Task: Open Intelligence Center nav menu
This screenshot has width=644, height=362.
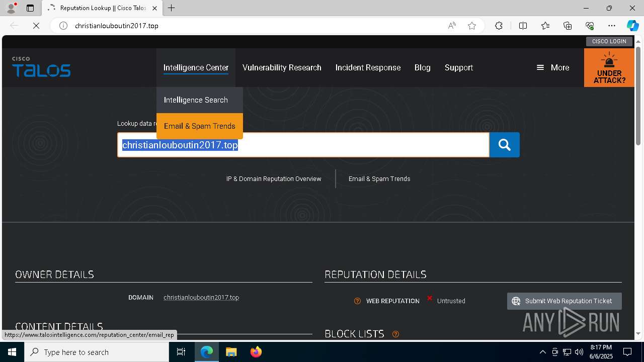Action: click(x=196, y=67)
